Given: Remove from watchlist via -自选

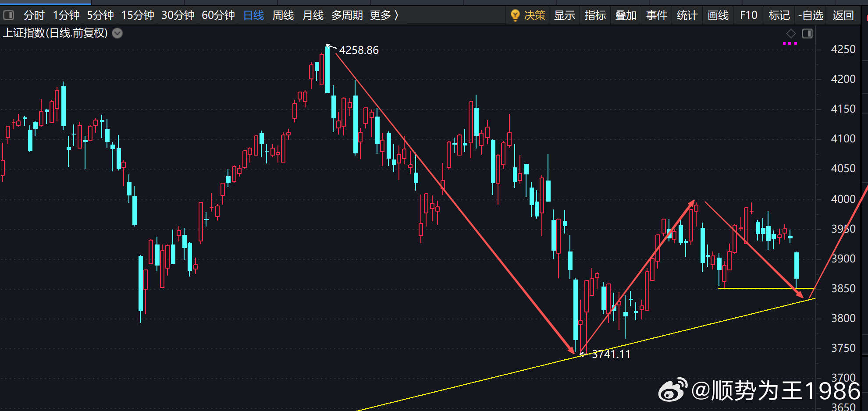Looking at the screenshot, I should (x=811, y=16).
